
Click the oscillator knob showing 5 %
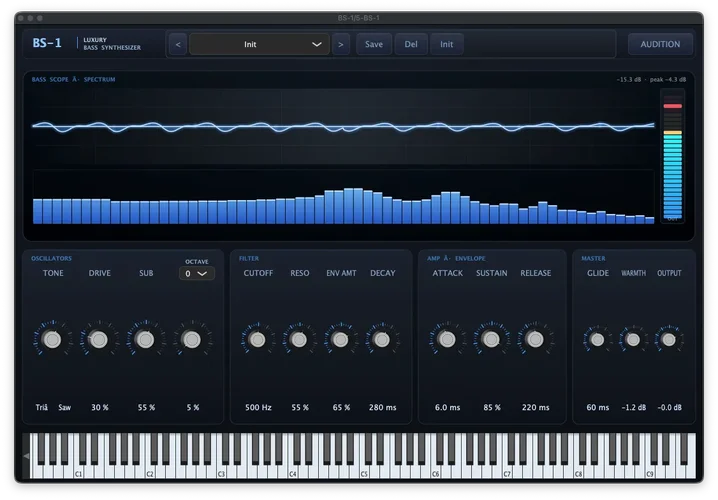192,339
